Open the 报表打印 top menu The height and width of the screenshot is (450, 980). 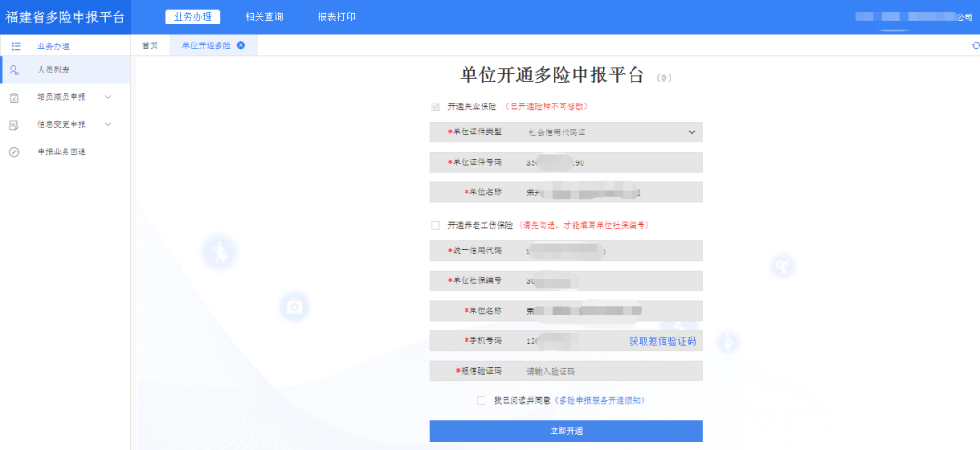(337, 17)
